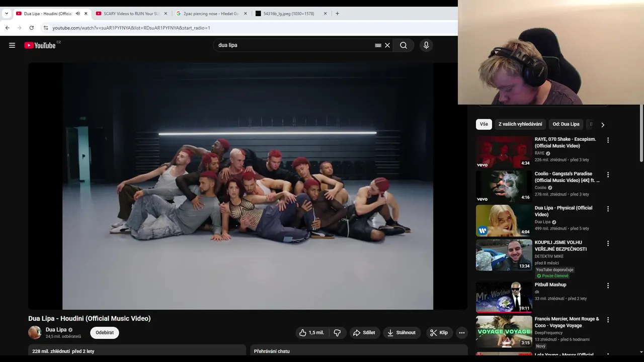
Task: Open a new browser tab with plus
Action: 337,14
